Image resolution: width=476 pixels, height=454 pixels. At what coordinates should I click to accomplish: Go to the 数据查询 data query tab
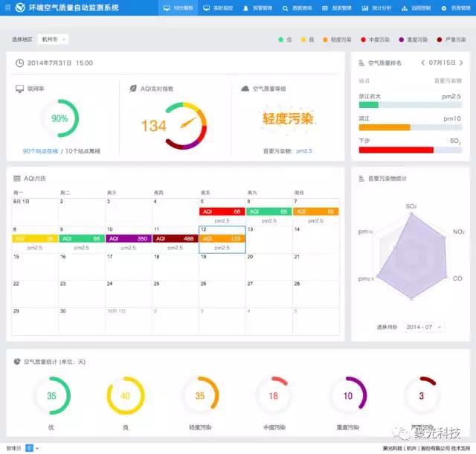(x=297, y=8)
